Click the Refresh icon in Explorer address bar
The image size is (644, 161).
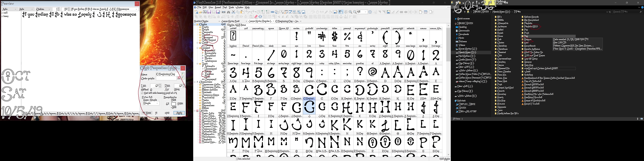click(x=610, y=12)
